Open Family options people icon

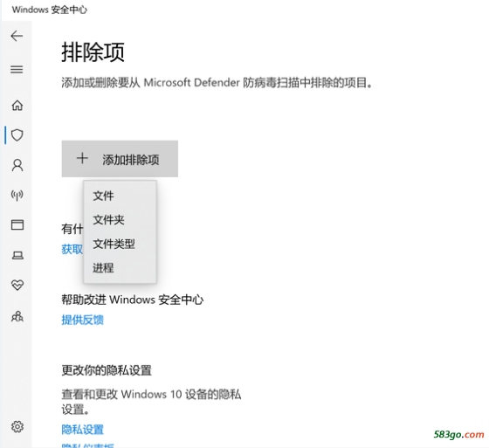click(x=17, y=316)
